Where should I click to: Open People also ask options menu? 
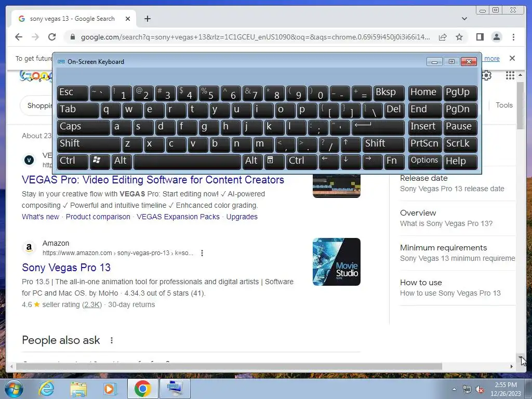tap(112, 340)
